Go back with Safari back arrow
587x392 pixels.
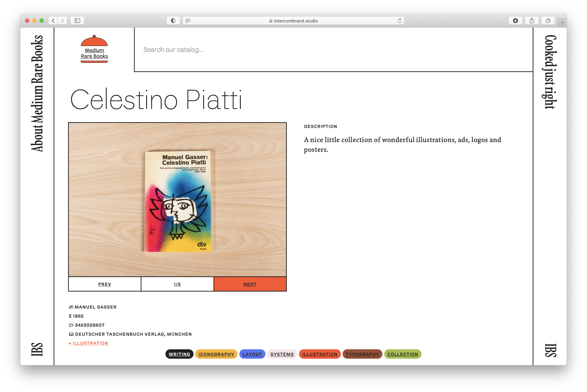(x=53, y=20)
